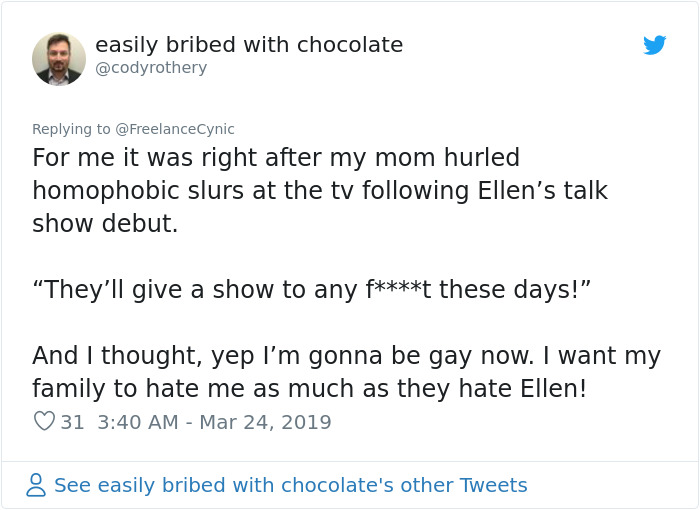Click the "family to hate me" closing line
This screenshot has height=510, width=700.
(309, 388)
